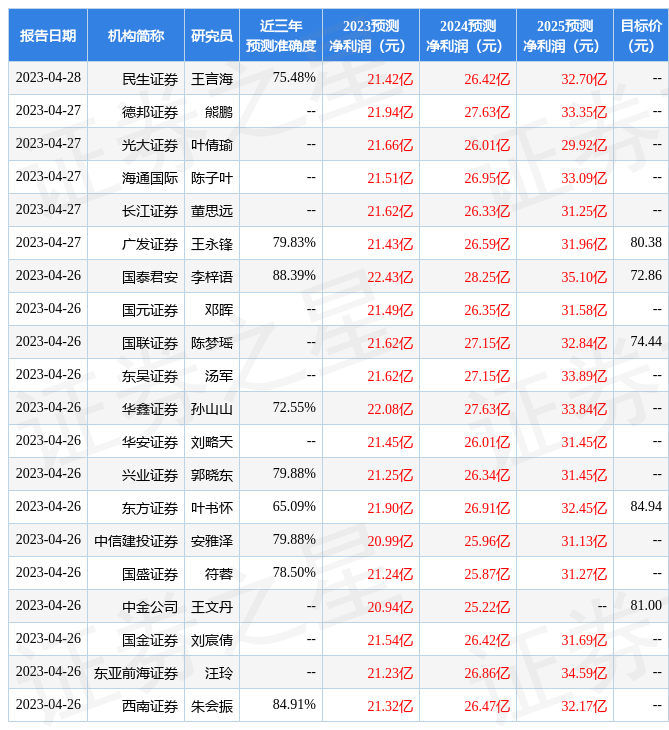Select the 2023-04-28 report date cell
Image resolution: width=669 pixels, height=730 pixels.
pos(48,78)
